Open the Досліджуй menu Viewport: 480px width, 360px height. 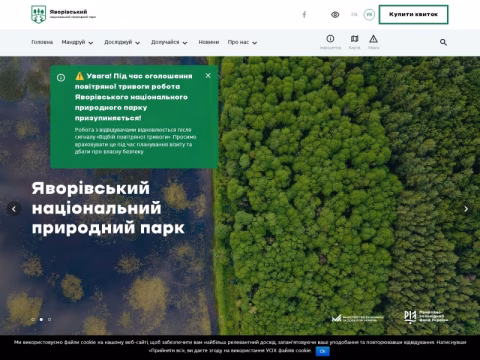click(118, 42)
